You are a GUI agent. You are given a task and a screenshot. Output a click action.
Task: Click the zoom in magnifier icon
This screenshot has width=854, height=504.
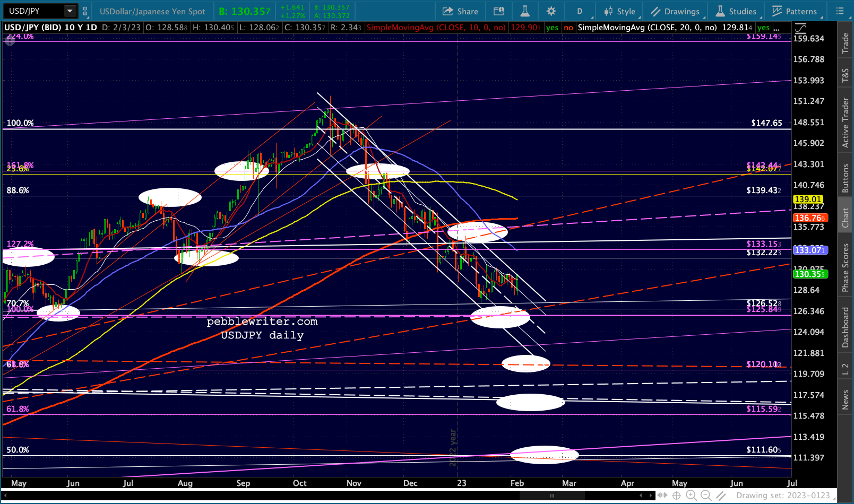691,496
